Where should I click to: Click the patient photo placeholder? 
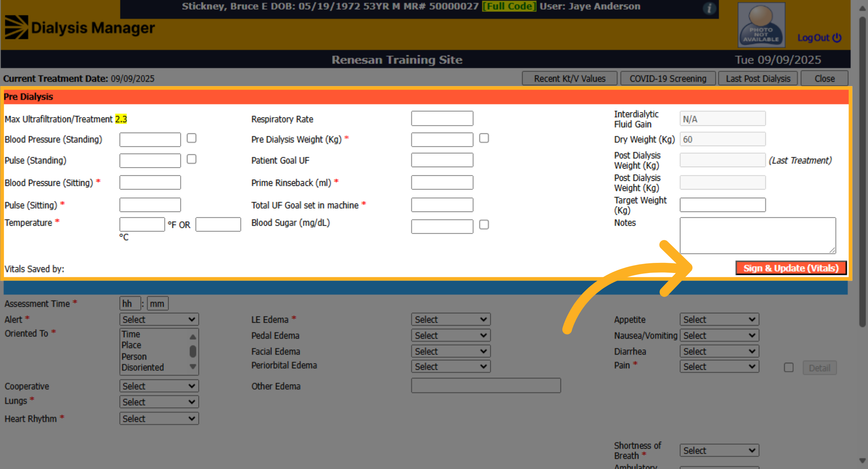point(761,25)
